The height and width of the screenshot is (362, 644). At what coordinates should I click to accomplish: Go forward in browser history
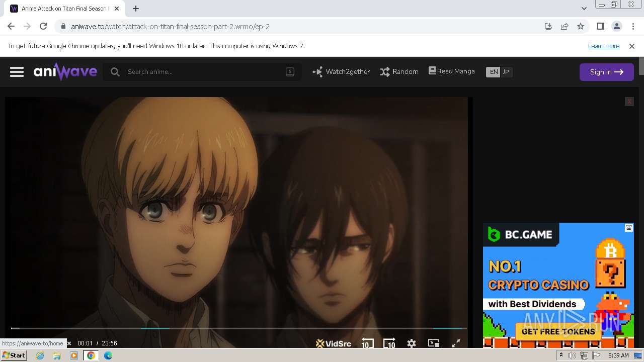pyautogui.click(x=27, y=27)
